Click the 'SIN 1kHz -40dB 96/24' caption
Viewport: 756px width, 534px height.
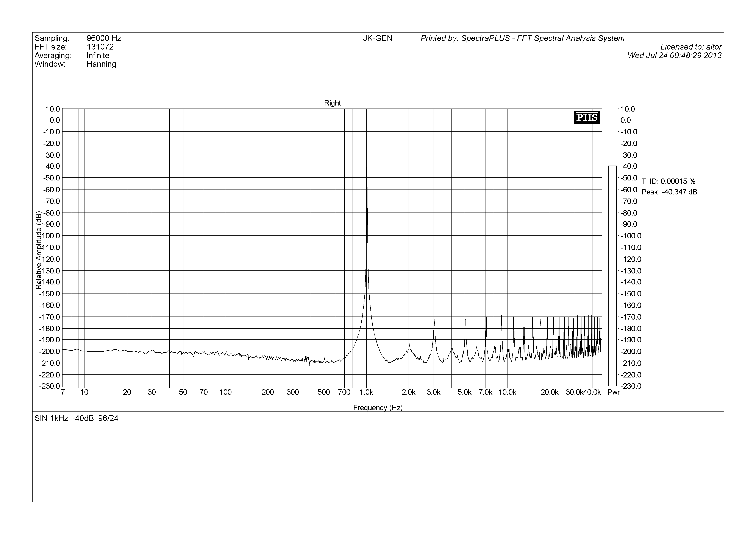(x=76, y=418)
